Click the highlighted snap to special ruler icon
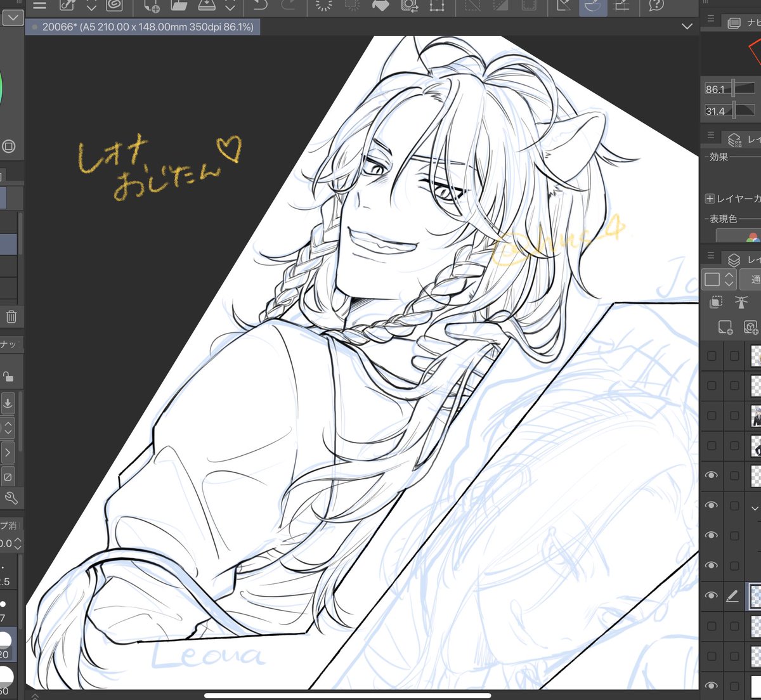This screenshot has width=761, height=700. (x=593, y=6)
